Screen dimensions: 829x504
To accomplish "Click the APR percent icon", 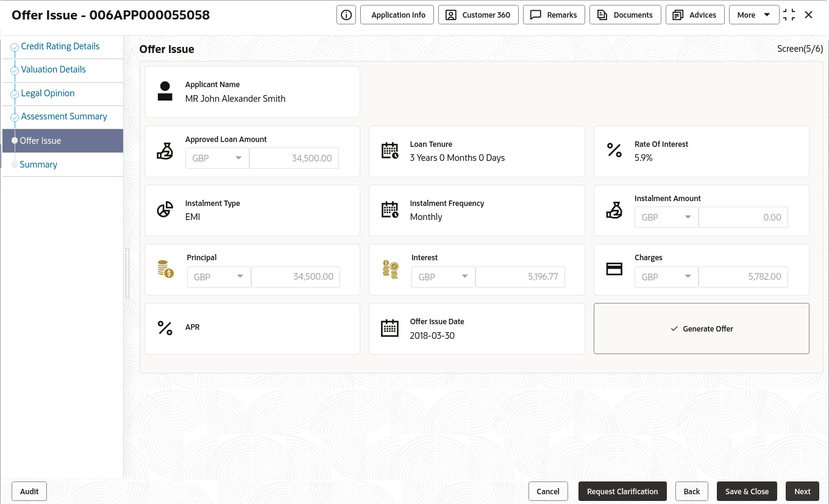I will click(165, 328).
